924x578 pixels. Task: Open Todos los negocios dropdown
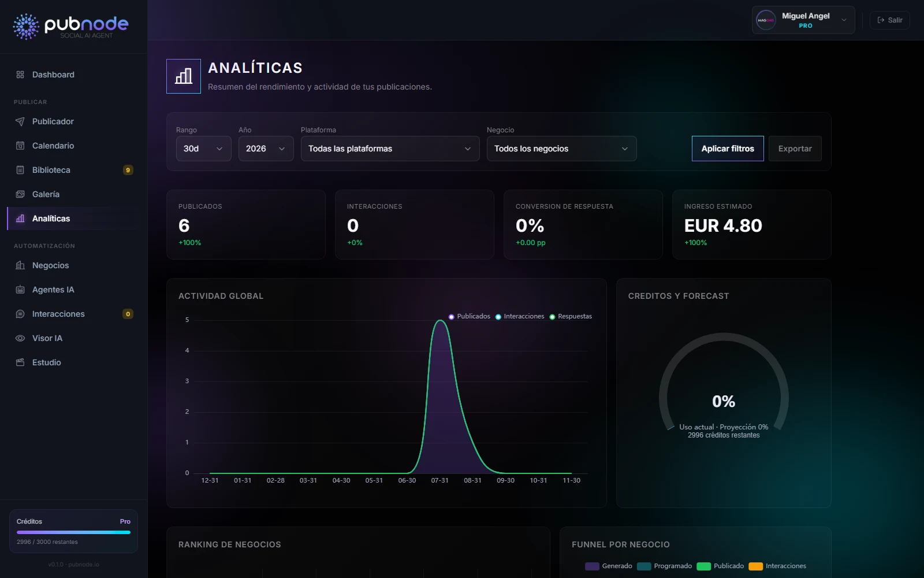(562, 149)
